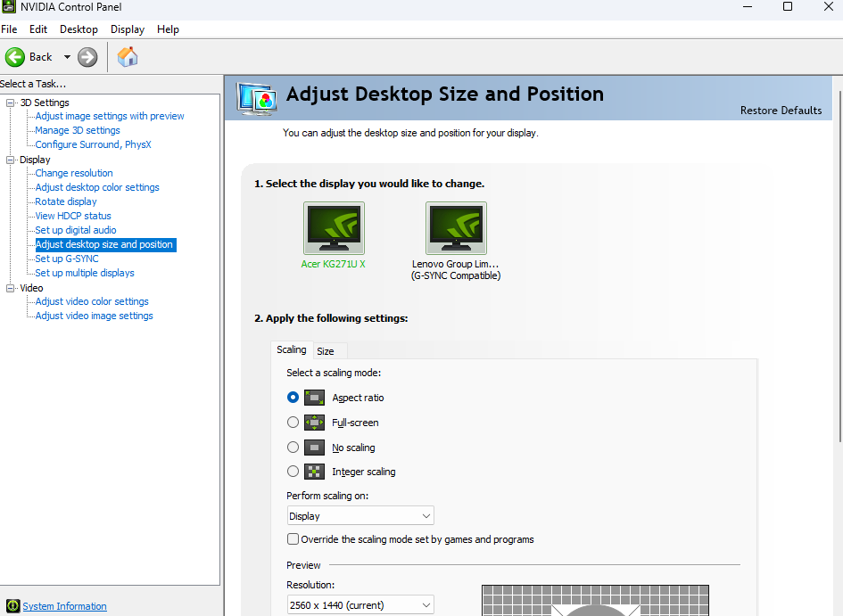This screenshot has height=616, width=843.
Task: Open Set up multiple displays
Action: pyautogui.click(x=85, y=273)
